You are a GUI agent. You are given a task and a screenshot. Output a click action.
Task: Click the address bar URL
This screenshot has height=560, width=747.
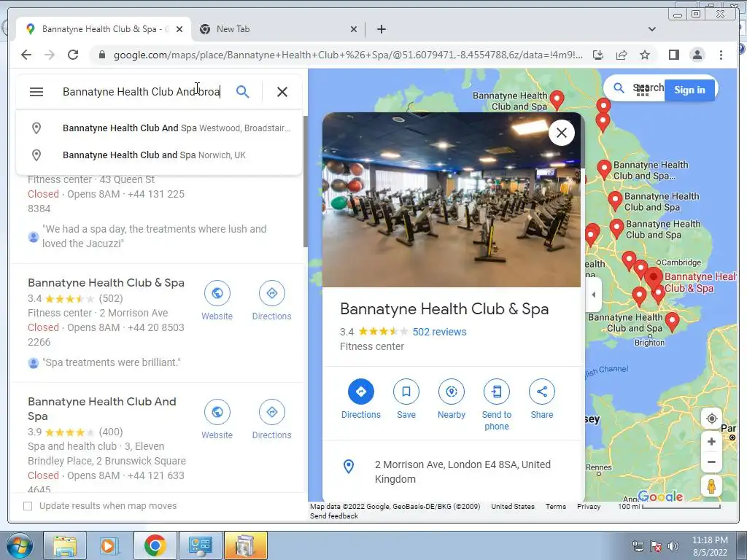coord(348,55)
